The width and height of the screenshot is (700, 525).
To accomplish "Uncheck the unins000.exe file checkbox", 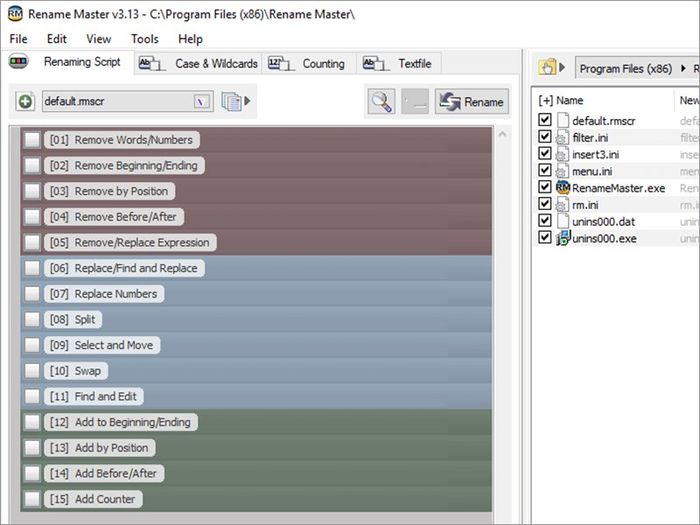I will coord(545,237).
